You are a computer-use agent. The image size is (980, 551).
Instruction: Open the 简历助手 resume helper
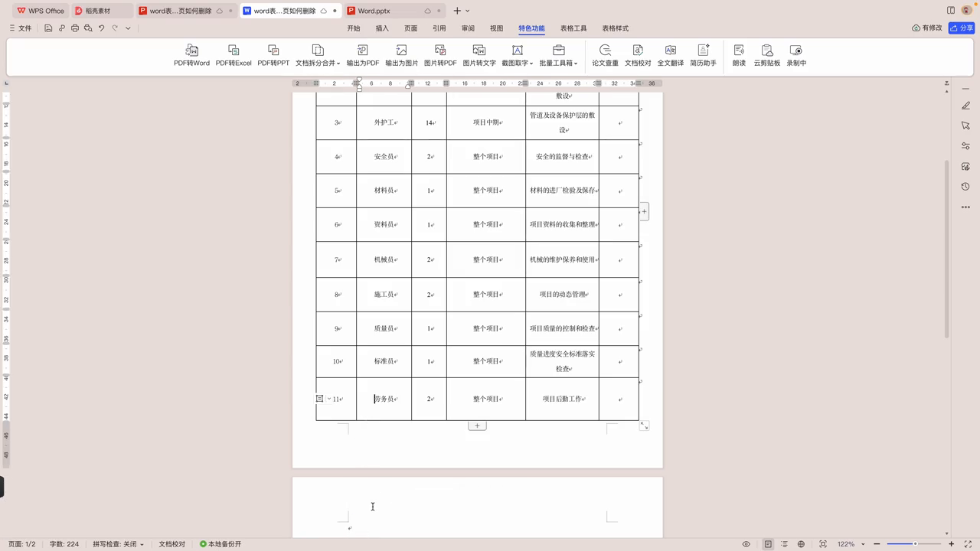tap(703, 55)
